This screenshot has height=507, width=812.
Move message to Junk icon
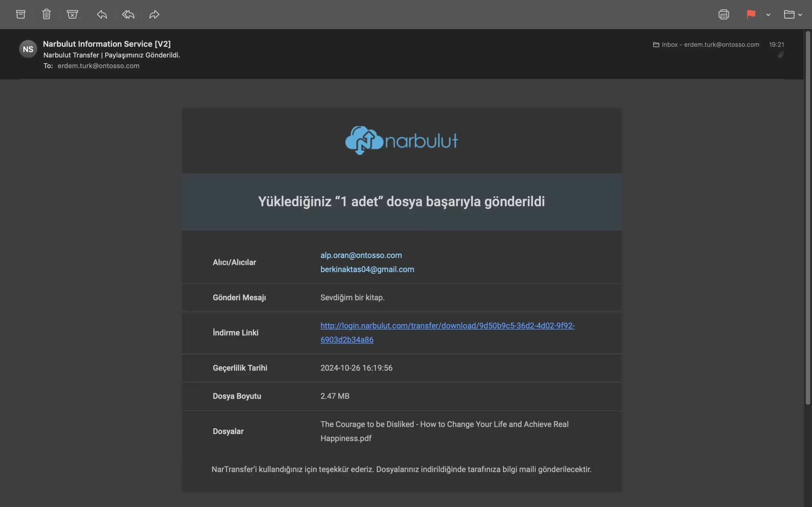[x=72, y=15]
